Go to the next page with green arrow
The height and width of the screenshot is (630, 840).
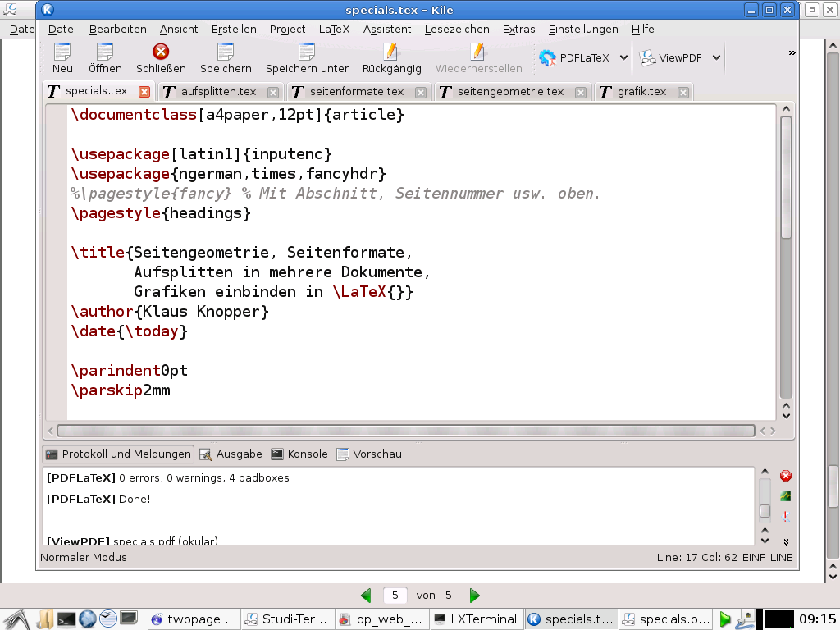[474, 596]
